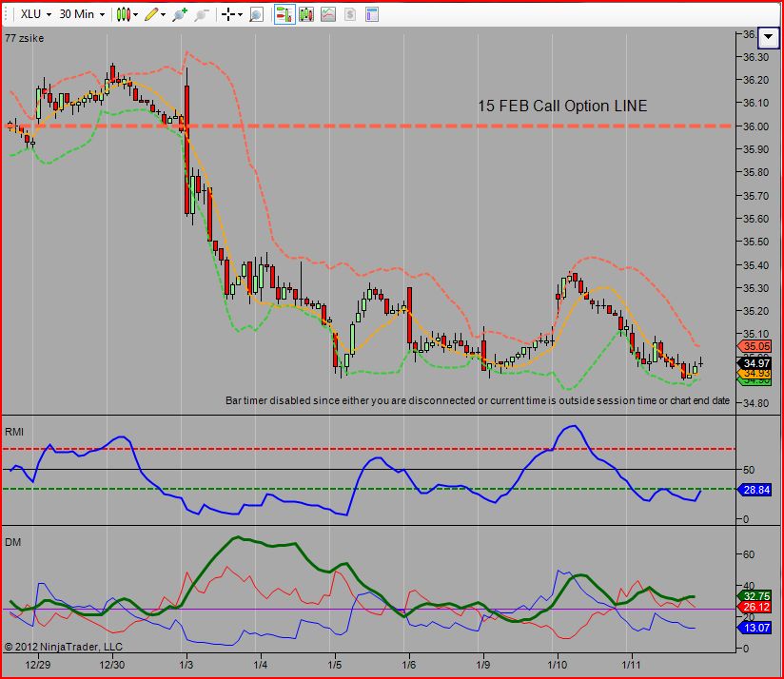Click the zoom in magnifier icon
This screenshot has height=679, width=784.
[179, 14]
